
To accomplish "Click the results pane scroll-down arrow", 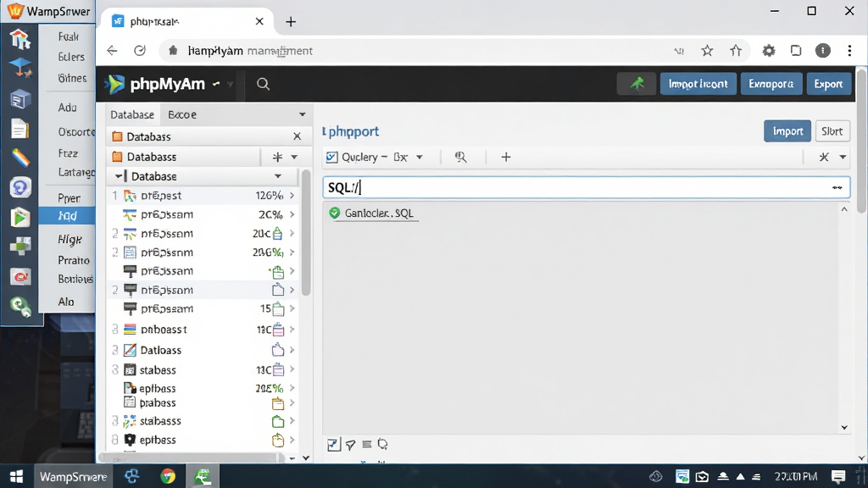I will 844,427.
